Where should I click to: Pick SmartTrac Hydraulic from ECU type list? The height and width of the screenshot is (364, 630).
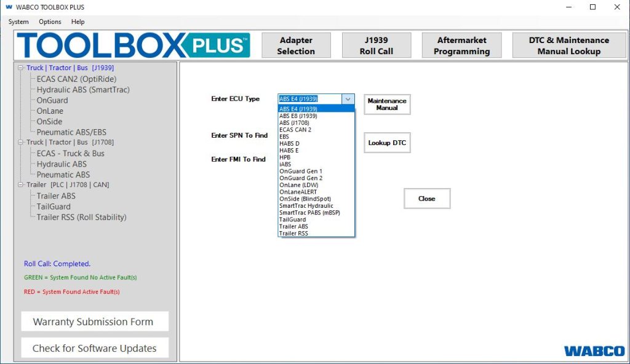306,206
